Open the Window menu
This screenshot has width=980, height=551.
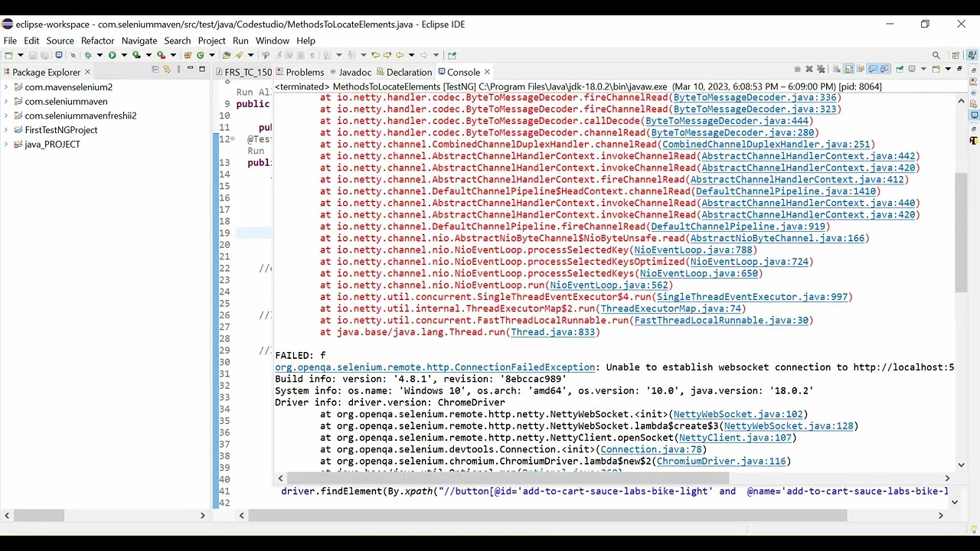click(273, 41)
